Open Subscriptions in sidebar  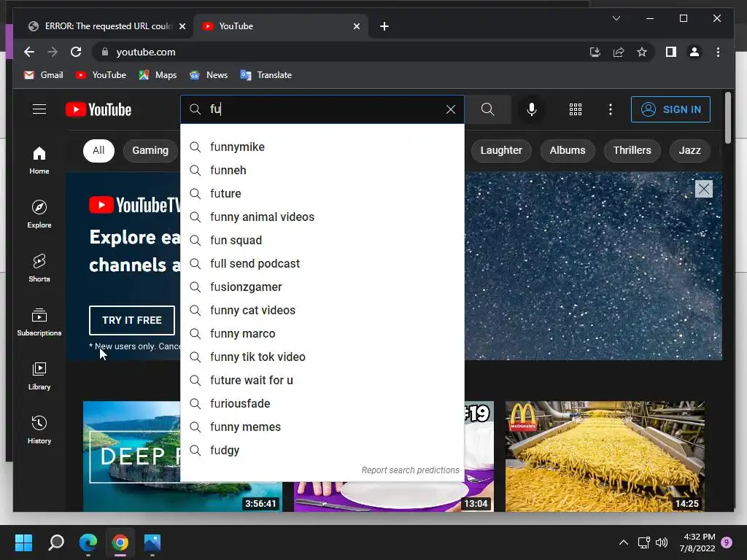point(39,322)
